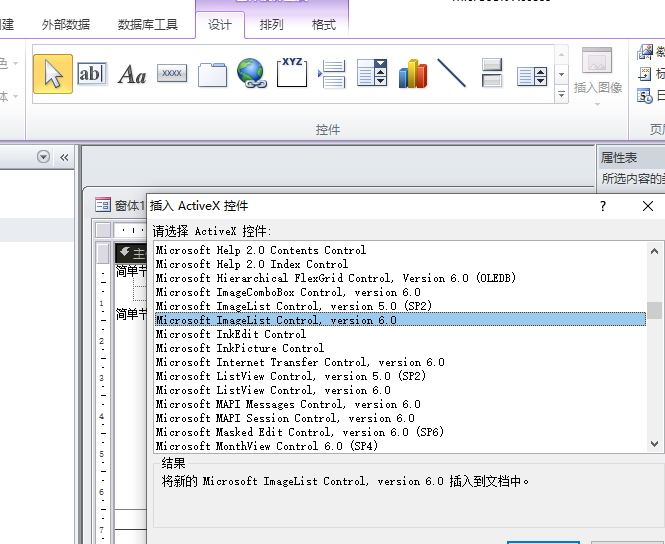Image resolution: width=665 pixels, height=544 pixels.
Task: Select the Insert Page Break control
Action: click(332, 74)
